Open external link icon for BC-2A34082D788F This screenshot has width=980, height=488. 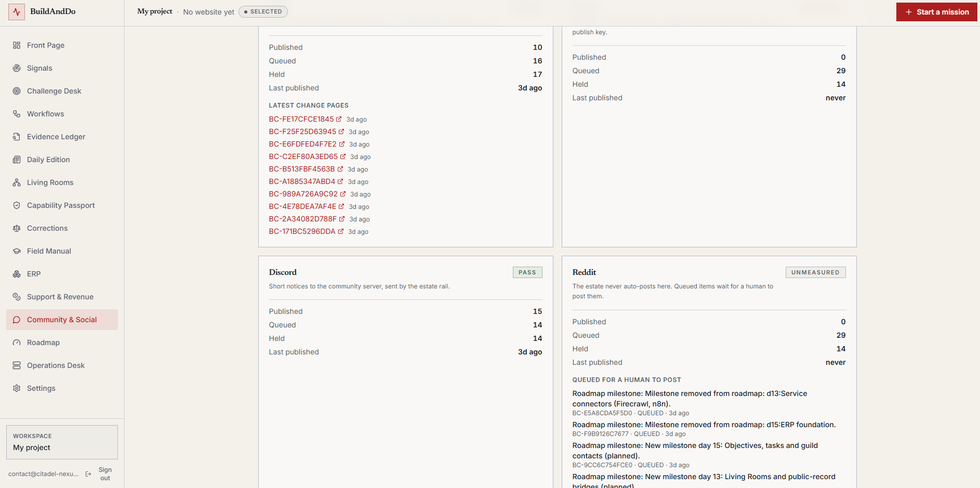point(342,219)
